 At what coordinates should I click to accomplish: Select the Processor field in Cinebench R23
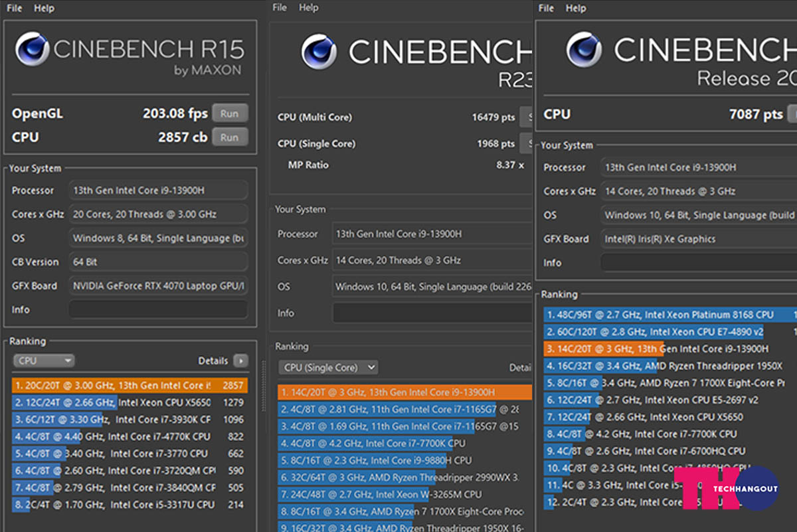(x=432, y=234)
